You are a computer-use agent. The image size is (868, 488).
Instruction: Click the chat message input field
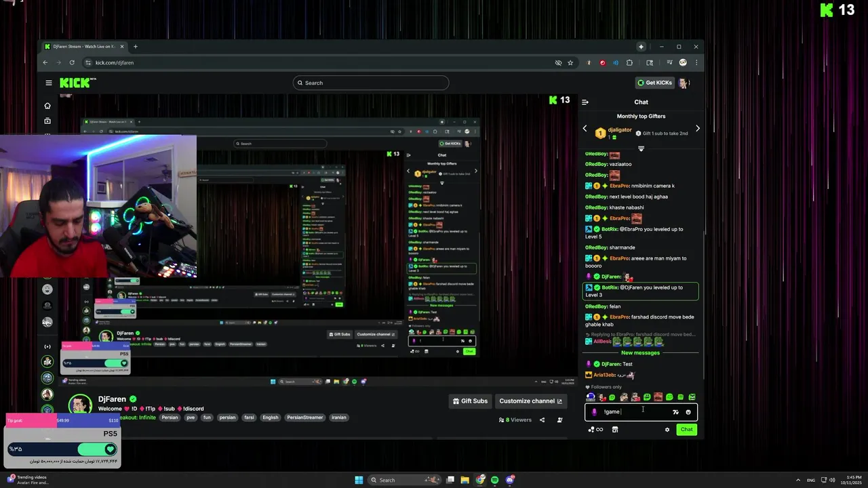(641, 412)
